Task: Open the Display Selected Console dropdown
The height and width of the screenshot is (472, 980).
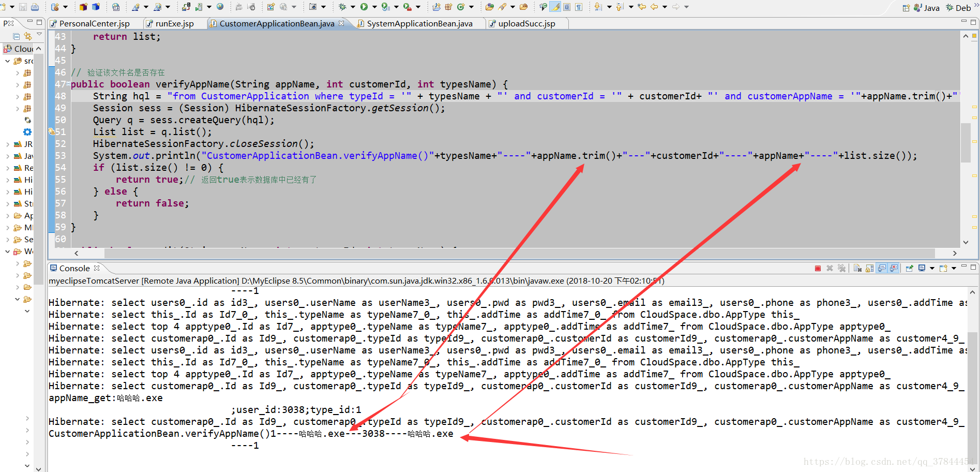Action: tap(932, 268)
